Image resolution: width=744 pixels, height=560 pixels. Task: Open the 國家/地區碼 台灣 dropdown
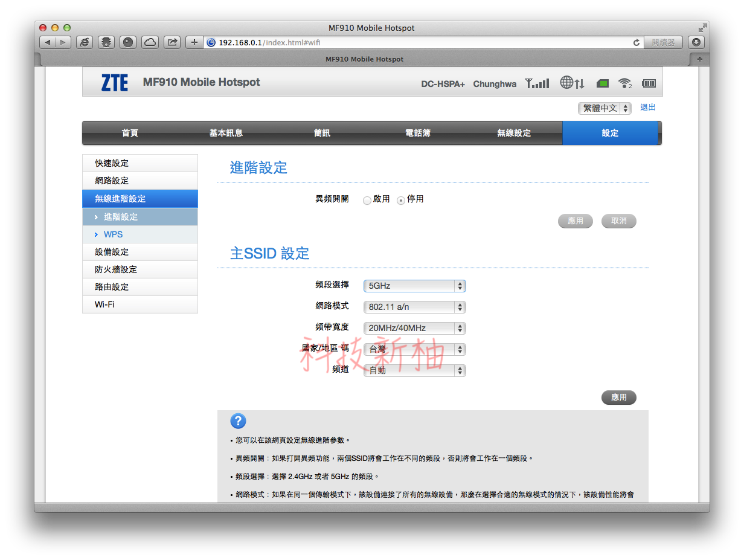pos(414,349)
